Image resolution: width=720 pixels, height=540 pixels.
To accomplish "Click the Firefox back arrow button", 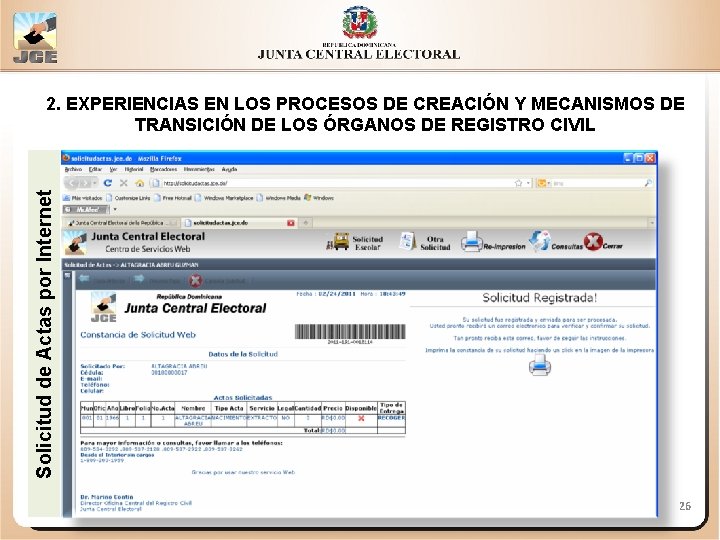I will pos(72,183).
